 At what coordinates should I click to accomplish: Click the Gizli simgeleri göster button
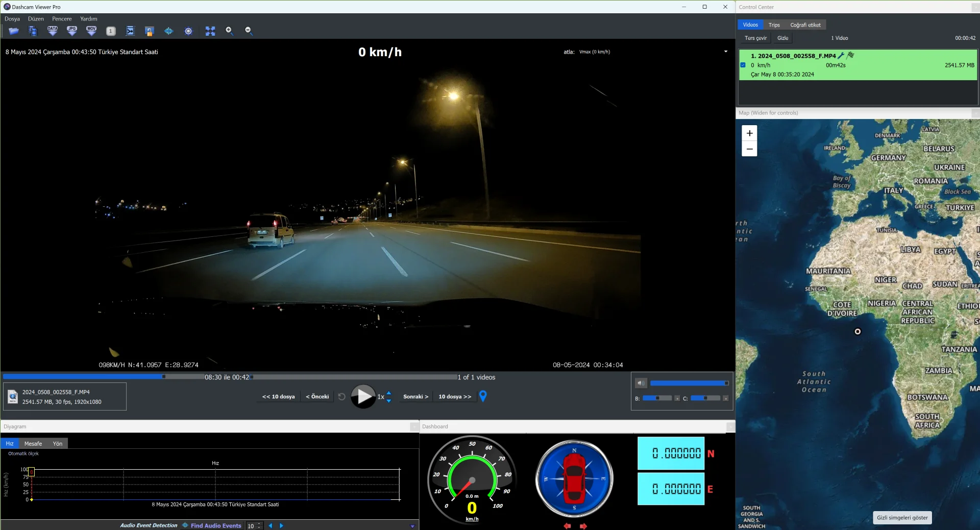coord(902,518)
